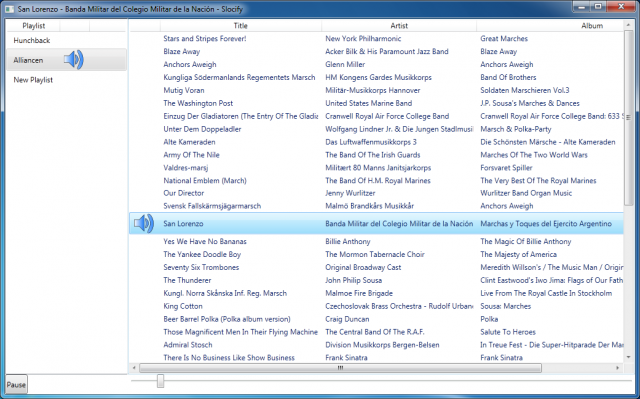Sort by the Artist column header
This screenshot has width=640, height=399.
point(399,26)
